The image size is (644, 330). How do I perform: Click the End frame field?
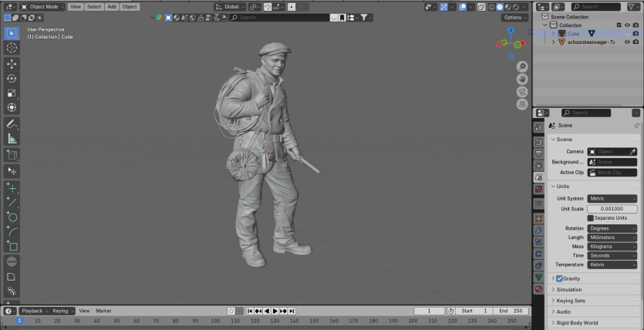click(x=509, y=311)
